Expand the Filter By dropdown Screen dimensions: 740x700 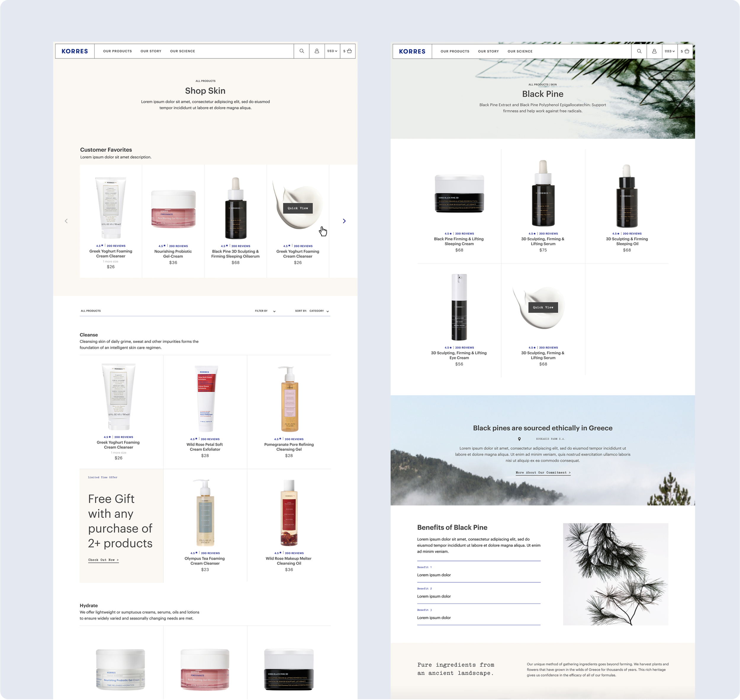pos(265,311)
